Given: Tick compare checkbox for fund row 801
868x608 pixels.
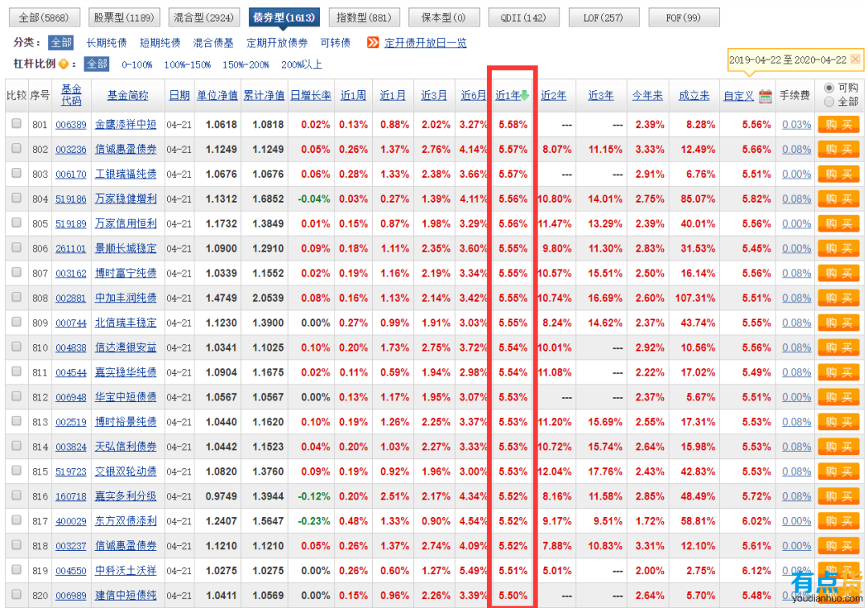Looking at the screenshot, I should 17,124.
